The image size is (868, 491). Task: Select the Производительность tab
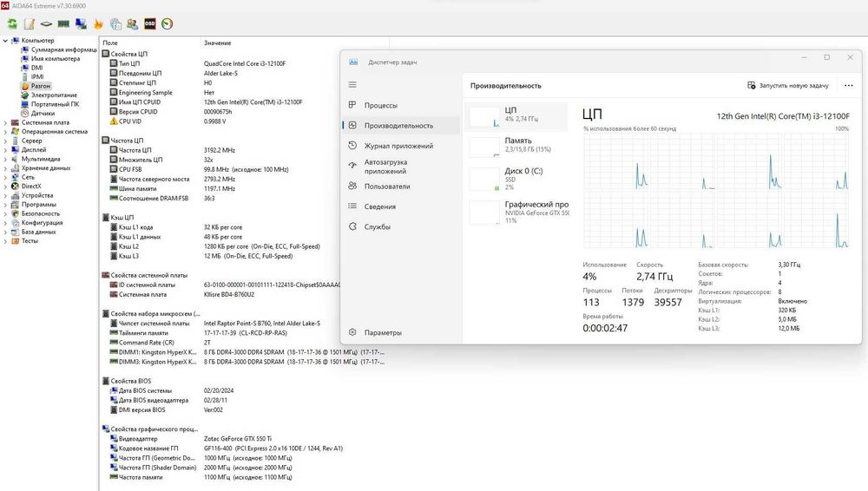click(x=401, y=126)
